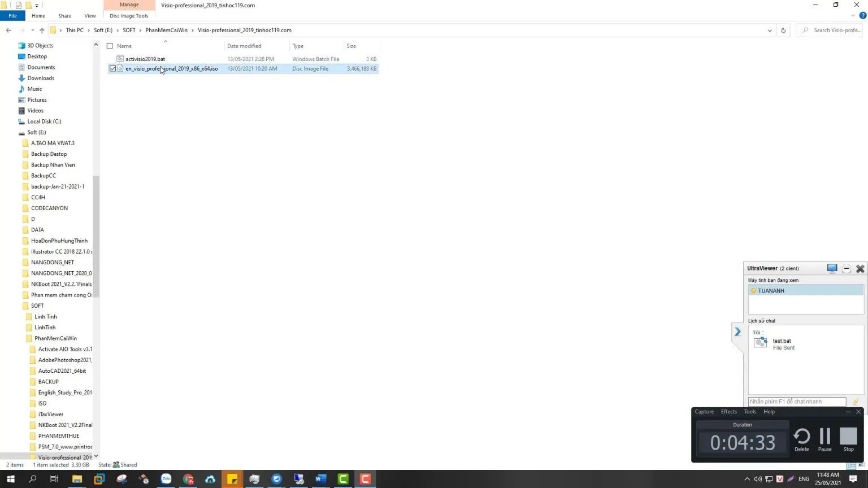Open Explorer Help question mark
The width and height of the screenshot is (868, 488).
click(862, 16)
